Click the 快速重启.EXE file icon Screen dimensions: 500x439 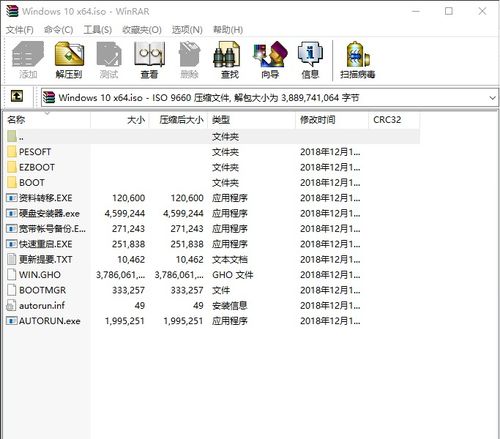[12, 244]
